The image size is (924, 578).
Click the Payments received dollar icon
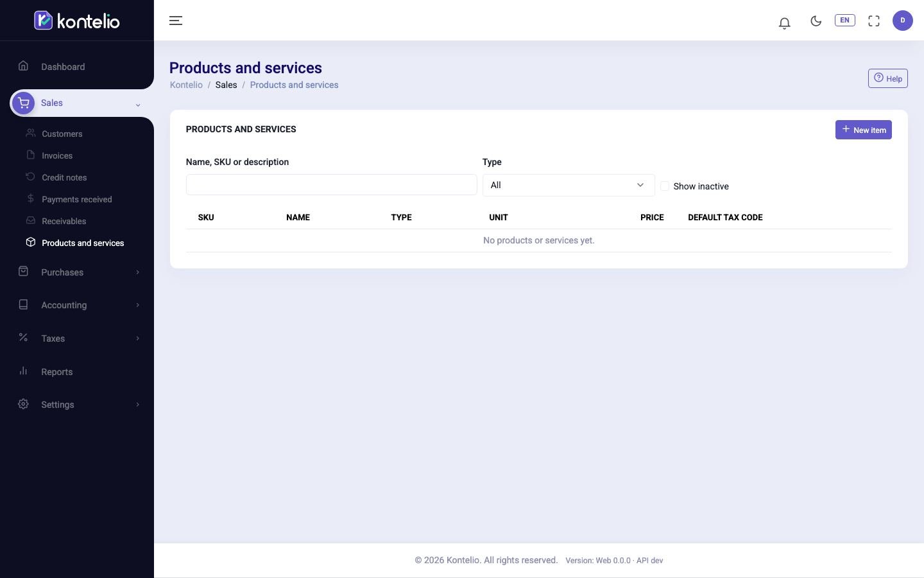pyautogui.click(x=30, y=198)
